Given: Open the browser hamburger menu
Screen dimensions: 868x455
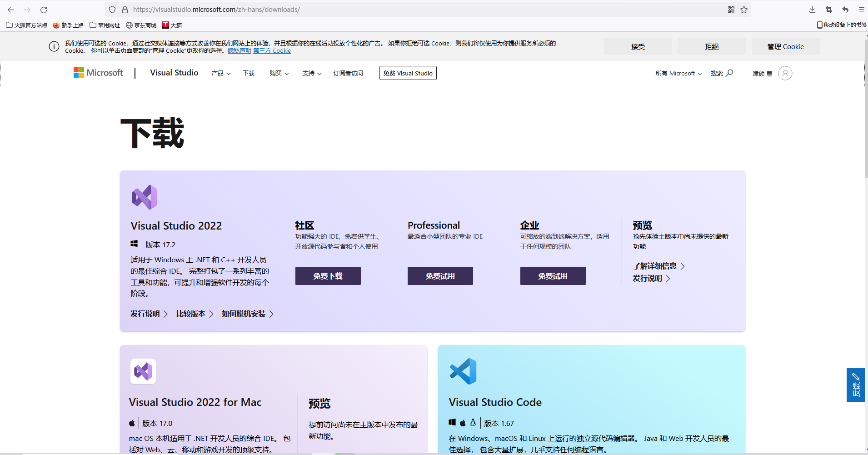Looking at the screenshot, I should (861, 9).
